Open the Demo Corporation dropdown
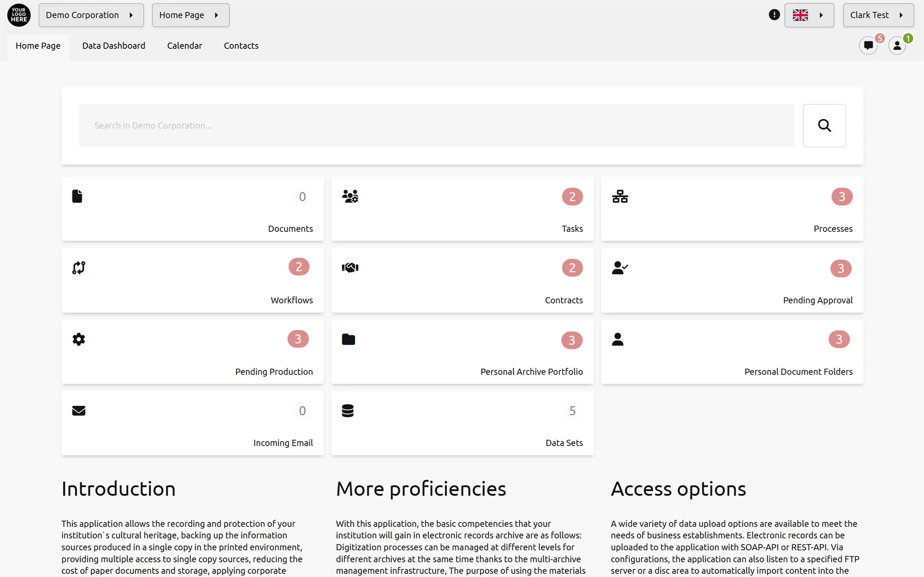The image size is (924, 577). click(91, 15)
